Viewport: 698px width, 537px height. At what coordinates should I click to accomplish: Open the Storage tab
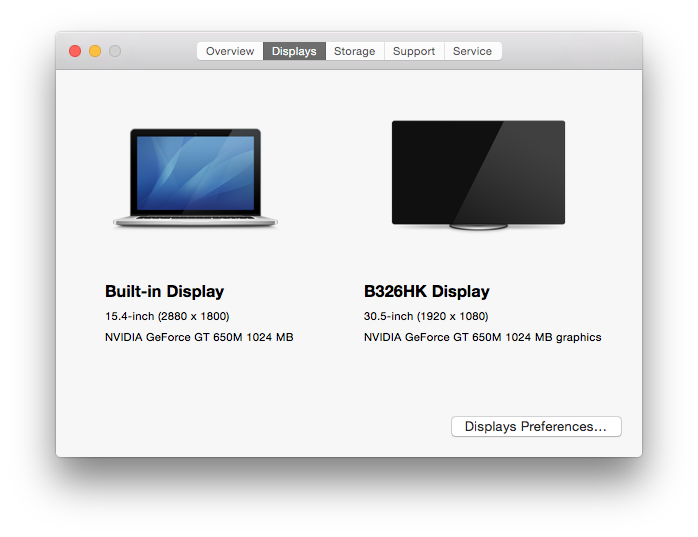[x=355, y=51]
